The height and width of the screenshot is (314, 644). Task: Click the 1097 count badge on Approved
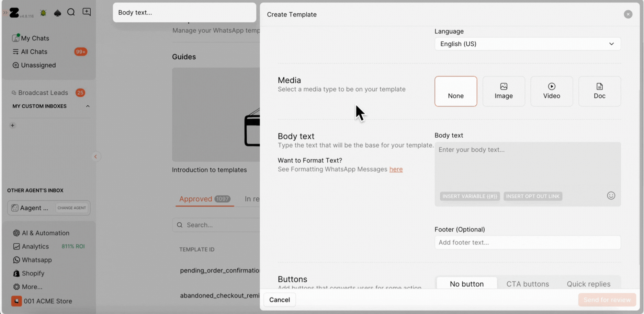223,199
